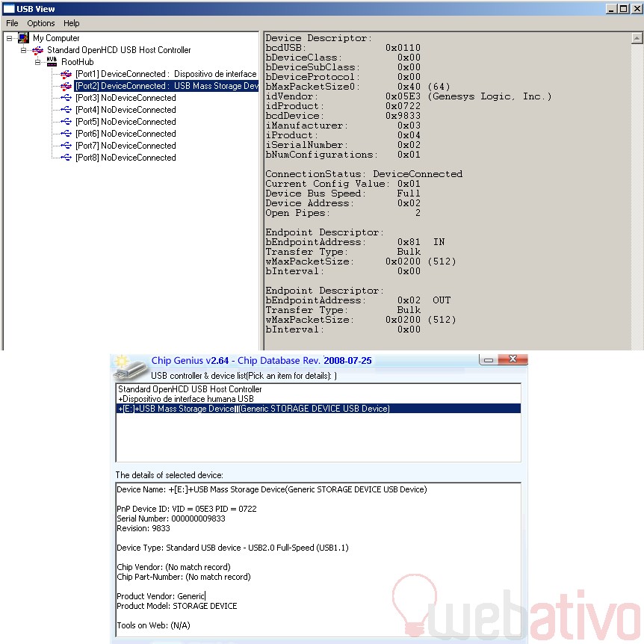Click the bcdUSB 0x0110 line
This screenshot has width=644, height=644.
[x=343, y=48]
